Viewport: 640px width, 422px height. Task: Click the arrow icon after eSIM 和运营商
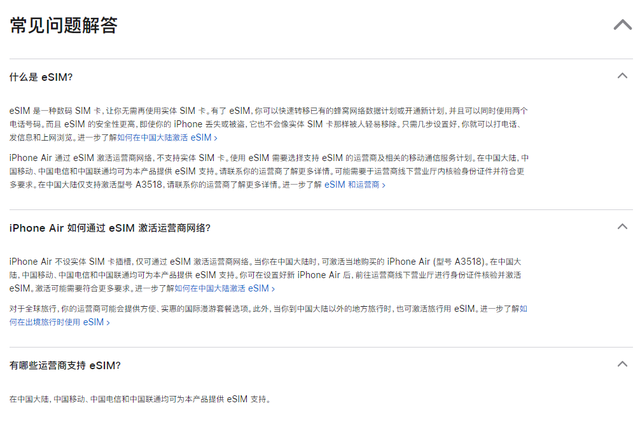point(384,184)
